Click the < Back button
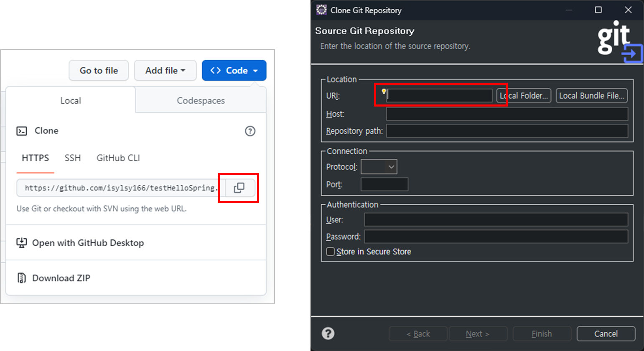The height and width of the screenshot is (351, 644). [x=418, y=334]
